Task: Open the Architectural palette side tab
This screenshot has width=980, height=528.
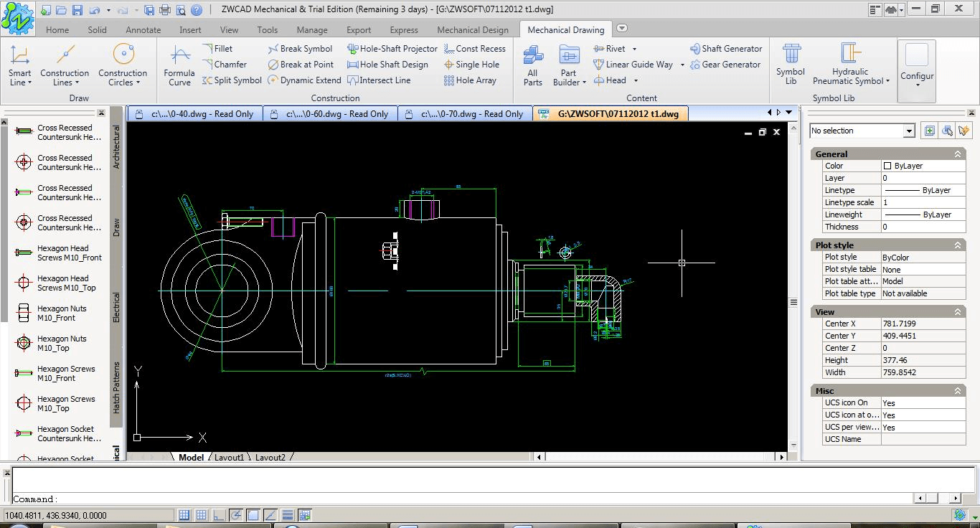Action: click(117, 147)
